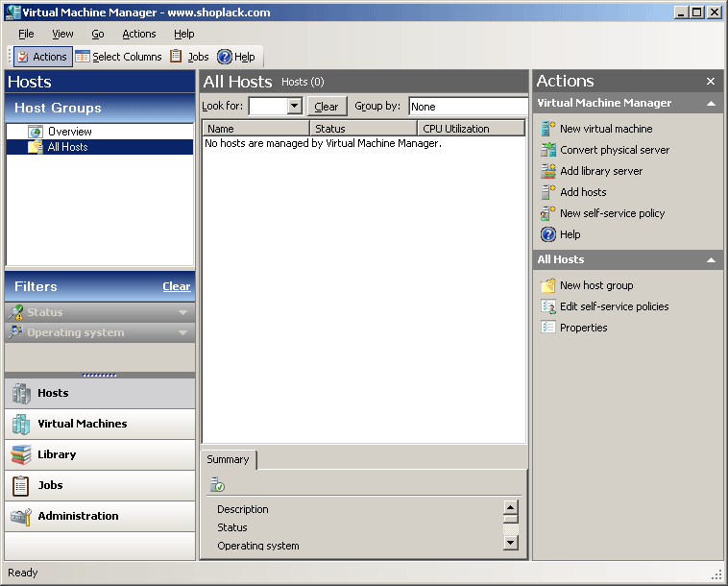Viewport: 728px width, 586px height.
Task: Click Properties in All Hosts actions
Action: (584, 328)
